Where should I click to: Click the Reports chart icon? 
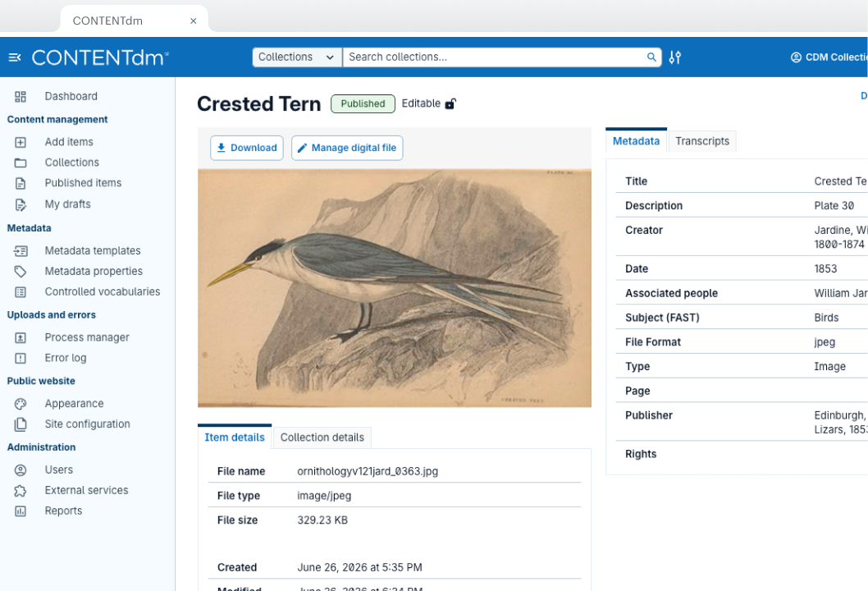pyautogui.click(x=21, y=511)
